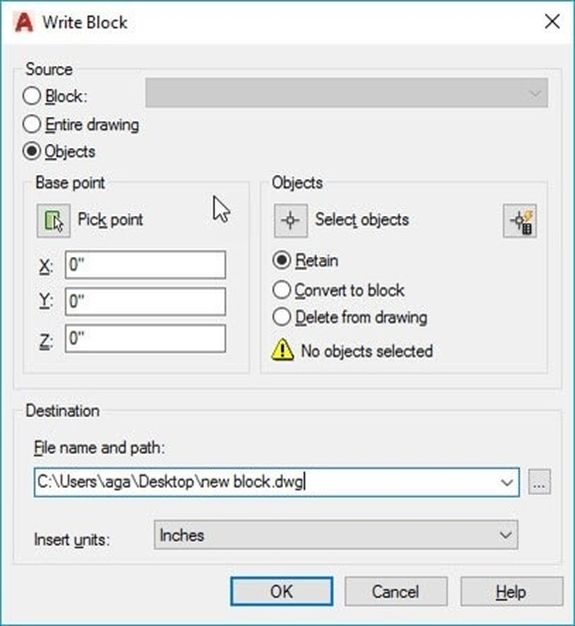Screen dimensions: 575x626
Task: Confirm with the OK button
Action: (282, 591)
